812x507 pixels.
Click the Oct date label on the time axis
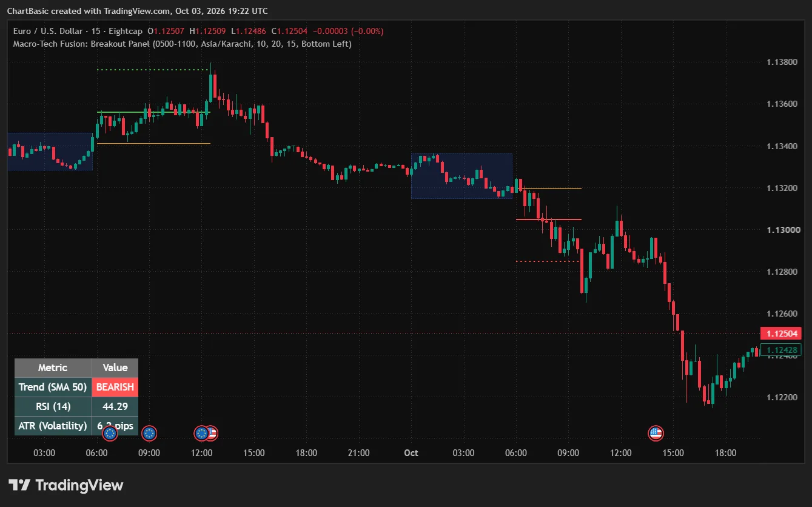click(411, 453)
